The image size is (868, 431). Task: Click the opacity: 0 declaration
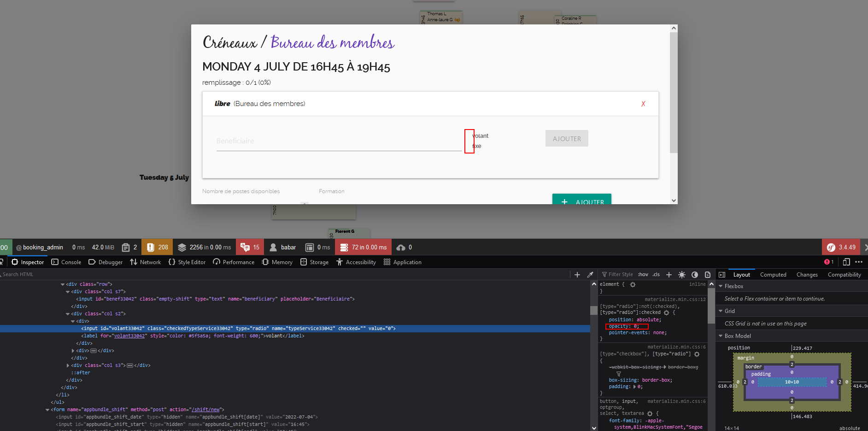coord(624,326)
